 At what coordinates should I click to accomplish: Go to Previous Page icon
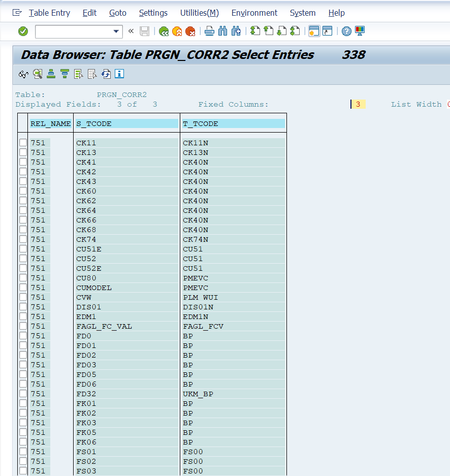tap(269, 31)
